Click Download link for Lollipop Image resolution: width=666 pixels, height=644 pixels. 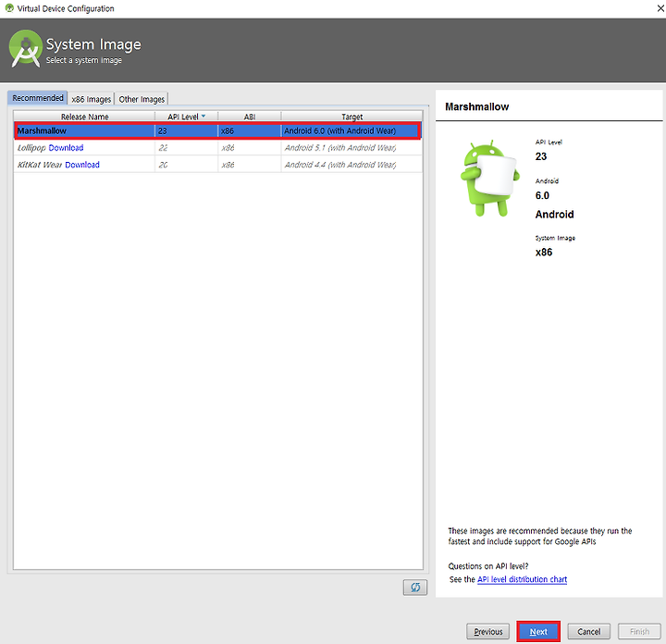(x=66, y=148)
